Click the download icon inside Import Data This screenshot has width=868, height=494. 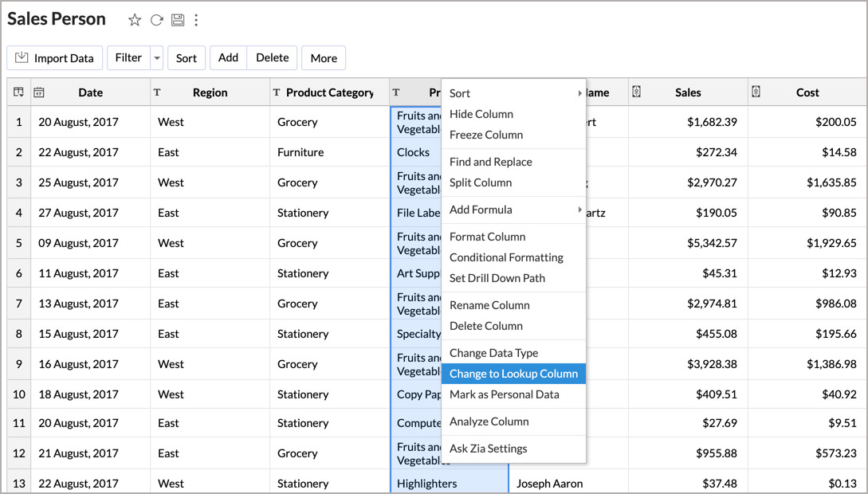20,57
